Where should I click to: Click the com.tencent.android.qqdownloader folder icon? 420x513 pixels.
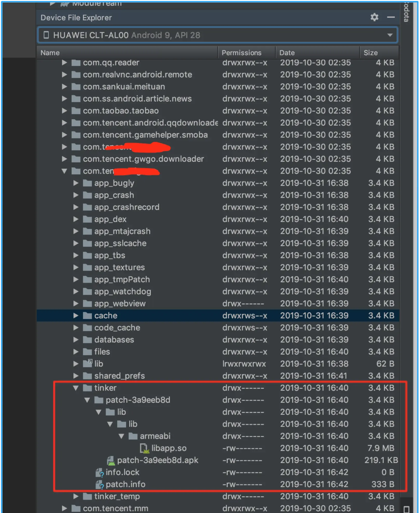(76, 123)
